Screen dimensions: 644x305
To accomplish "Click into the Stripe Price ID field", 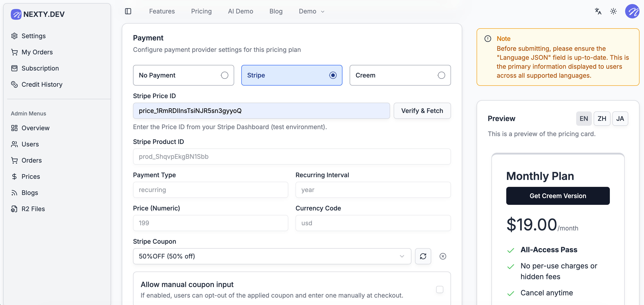I will click(x=261, y=111).
